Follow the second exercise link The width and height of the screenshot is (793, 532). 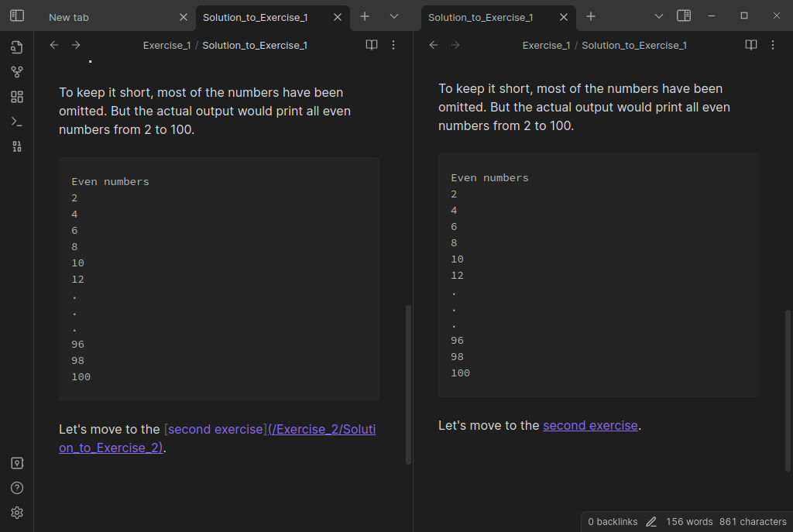click(x=590, y=425)
